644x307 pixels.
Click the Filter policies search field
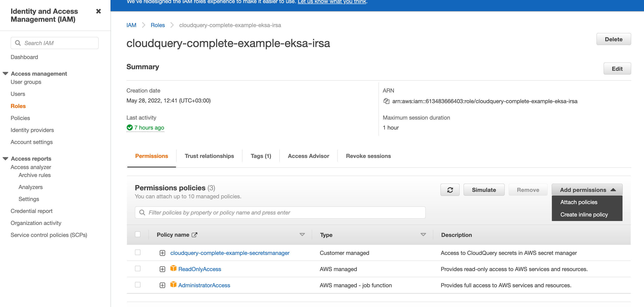(x=280, y=213)
